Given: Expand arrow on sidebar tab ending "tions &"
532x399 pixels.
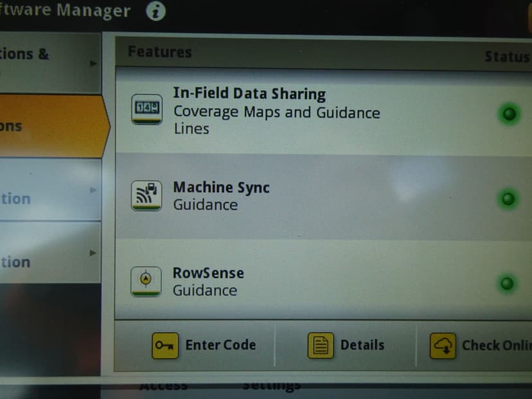Looking at the screenshot, I should 94,63.
